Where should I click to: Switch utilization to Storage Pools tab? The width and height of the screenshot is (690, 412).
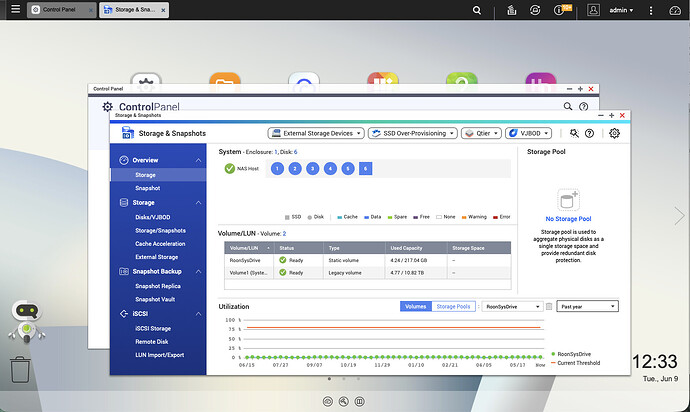[453, 306]
